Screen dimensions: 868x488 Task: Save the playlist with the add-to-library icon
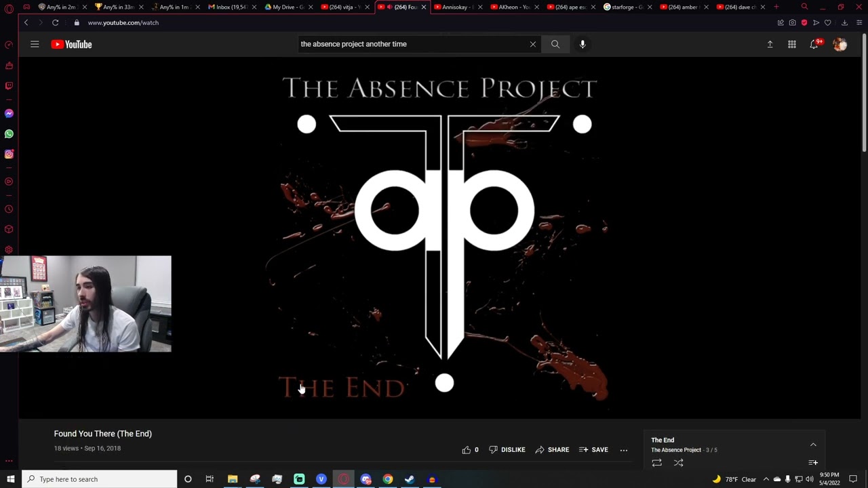813,463
